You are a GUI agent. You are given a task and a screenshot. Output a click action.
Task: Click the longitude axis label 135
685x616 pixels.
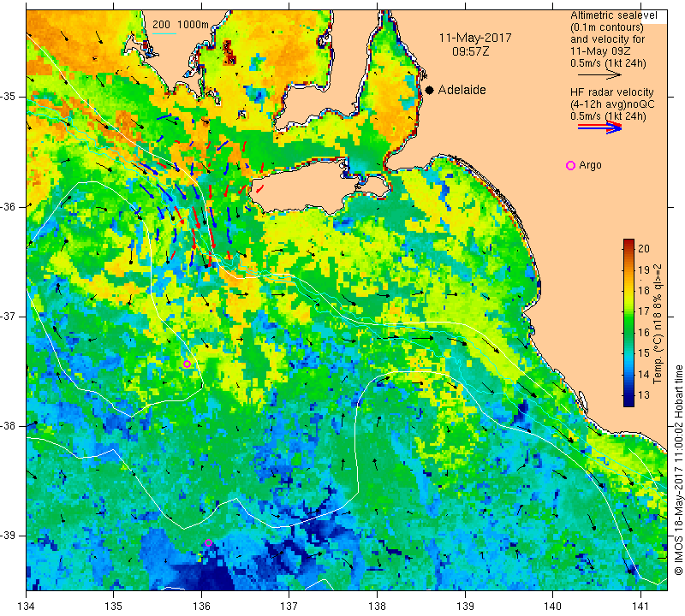click(x=114, y=607)
